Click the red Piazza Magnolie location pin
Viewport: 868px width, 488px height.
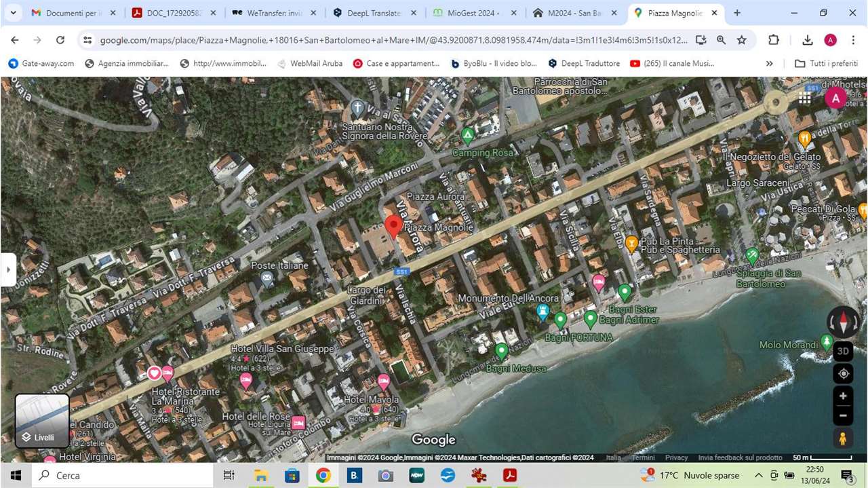tap(393, 227)
